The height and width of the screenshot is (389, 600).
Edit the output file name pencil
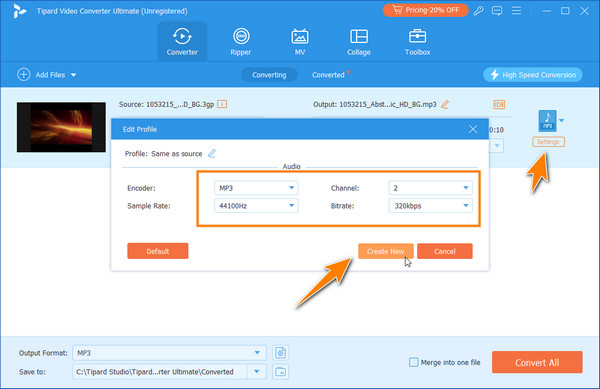point(445,104)
